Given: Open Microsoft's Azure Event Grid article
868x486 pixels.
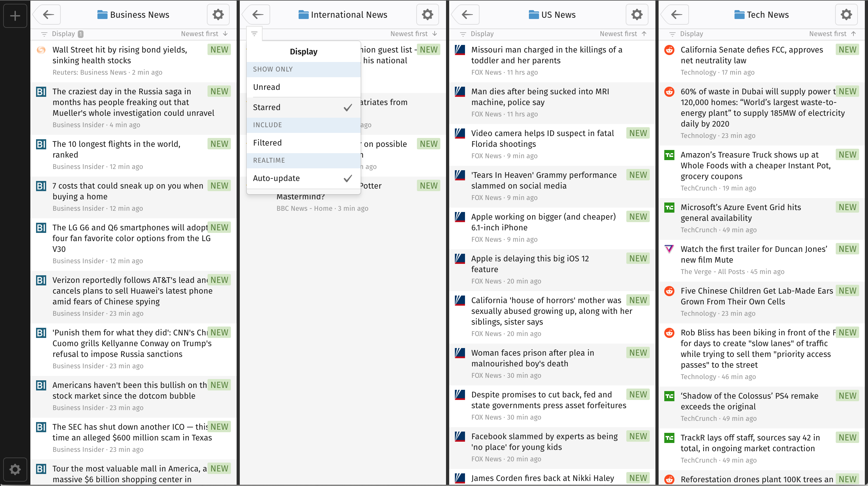Looking at the screenshot, I should click(x=761, y=219).
